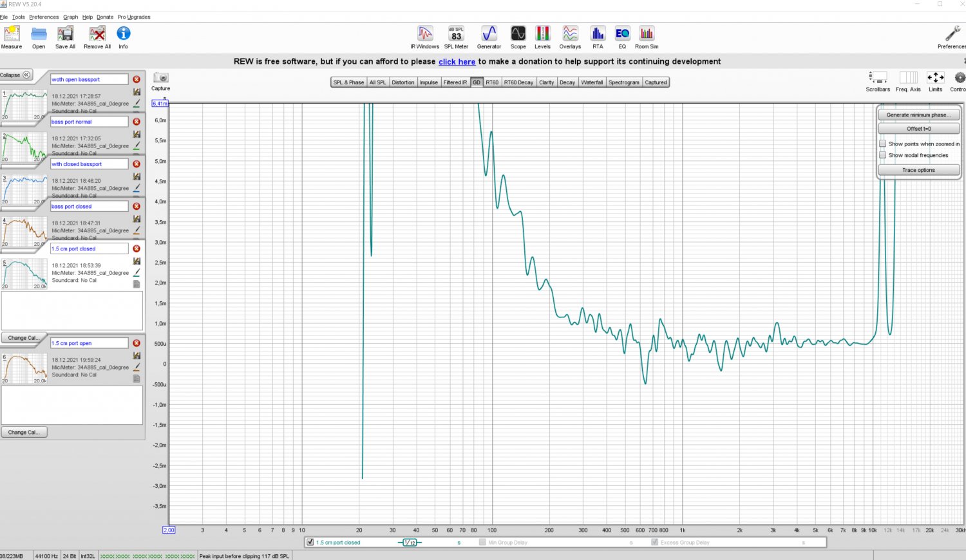The width and height of the screenshot is (966, 560).
Task: Open the Info icon
Action: point(123,37)
